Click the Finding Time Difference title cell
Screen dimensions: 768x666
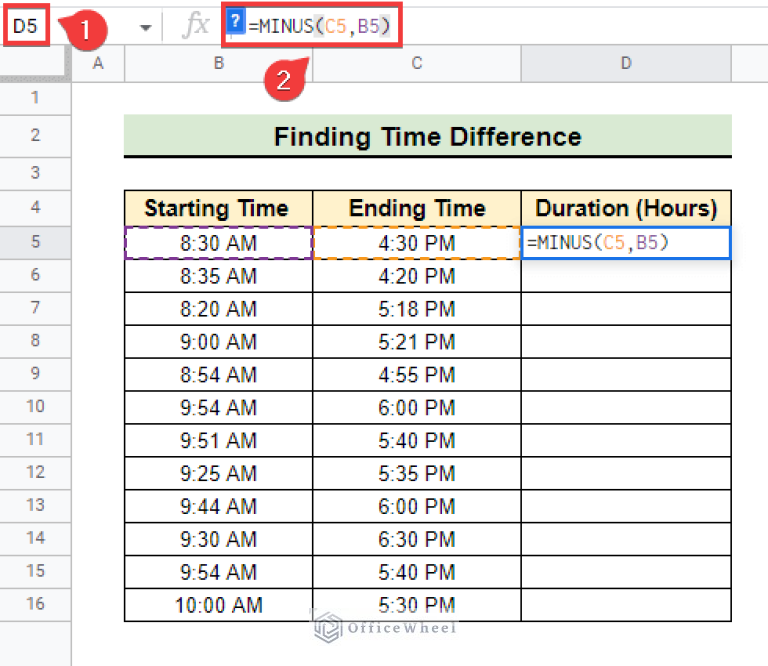[x=427, y=136]
